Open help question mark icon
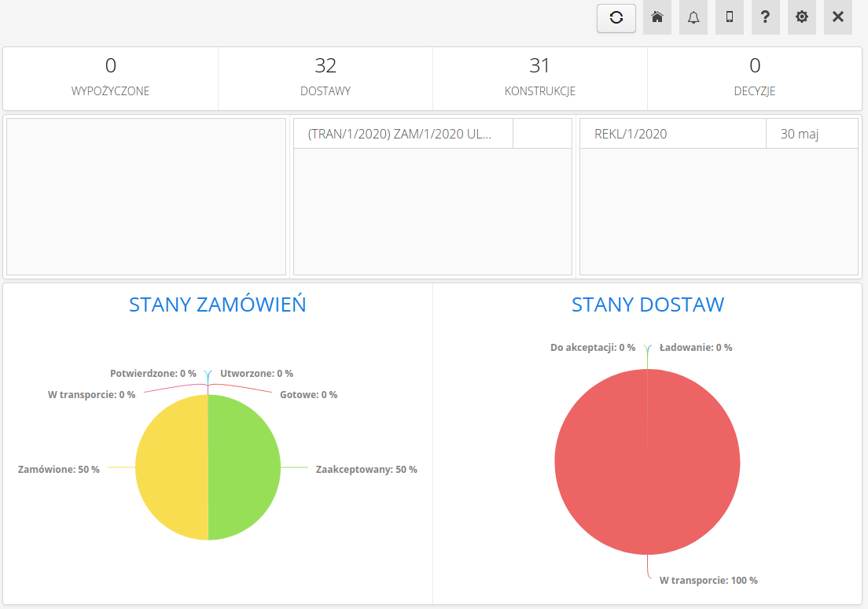Screen dimensions: 868x609 click(x=766, y=17)
